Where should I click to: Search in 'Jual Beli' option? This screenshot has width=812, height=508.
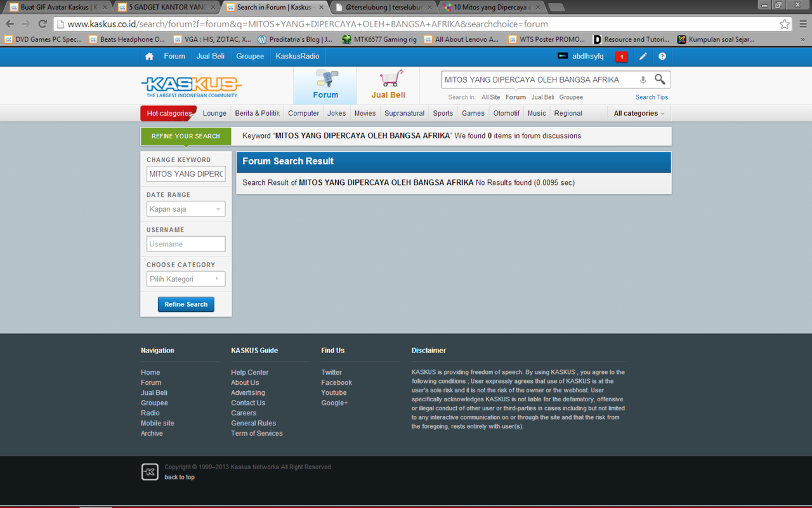542,97
